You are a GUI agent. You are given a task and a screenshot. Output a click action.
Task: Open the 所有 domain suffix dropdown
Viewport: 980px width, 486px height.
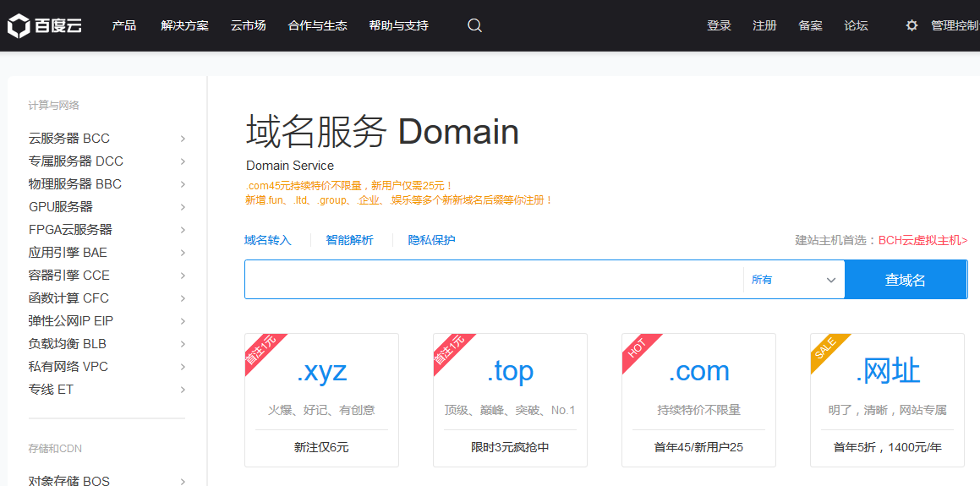pos(794,279)
